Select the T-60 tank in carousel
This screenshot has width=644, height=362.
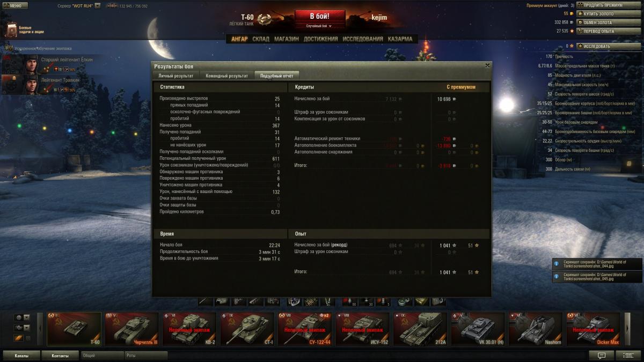click(74, 329)
